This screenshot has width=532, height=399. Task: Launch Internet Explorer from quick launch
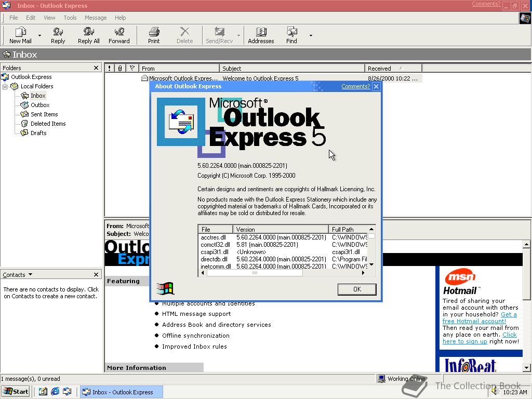coord(55,392)
